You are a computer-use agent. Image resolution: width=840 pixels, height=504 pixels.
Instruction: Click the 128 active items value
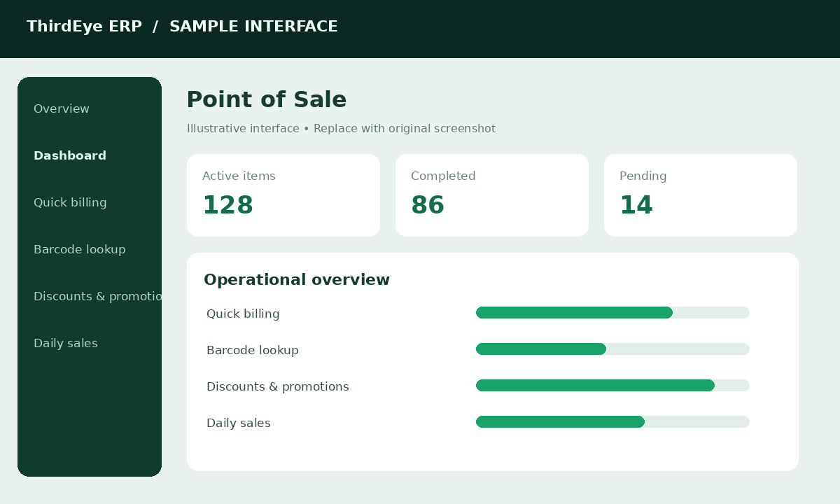coord(227,206)
